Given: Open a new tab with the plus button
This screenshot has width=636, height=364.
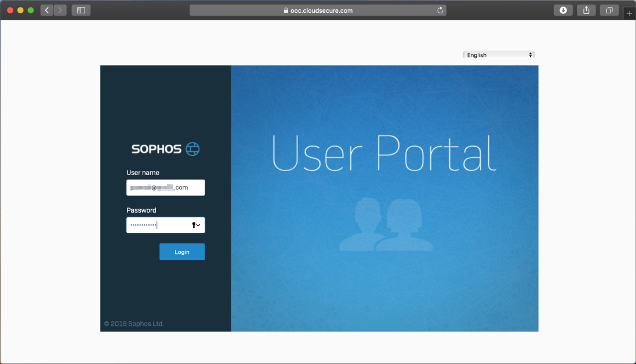Looking at the screenshot, I should [629, 12].
